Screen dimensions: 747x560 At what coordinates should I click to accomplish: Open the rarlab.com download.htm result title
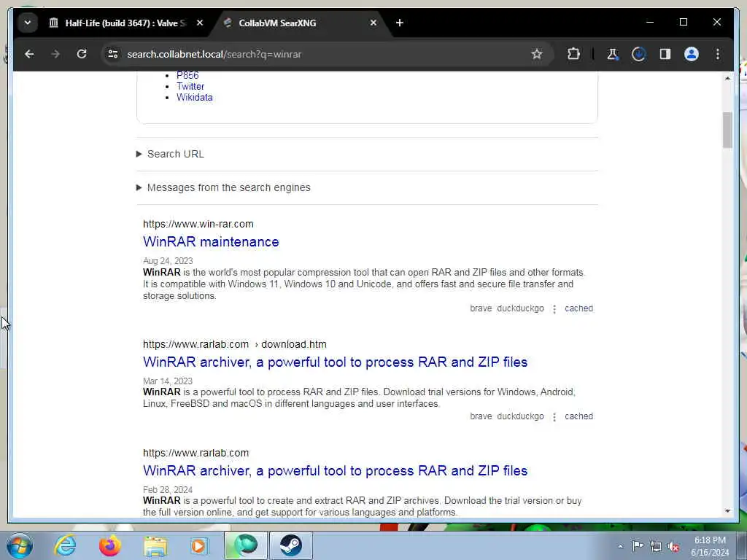[x=335, y=362]
